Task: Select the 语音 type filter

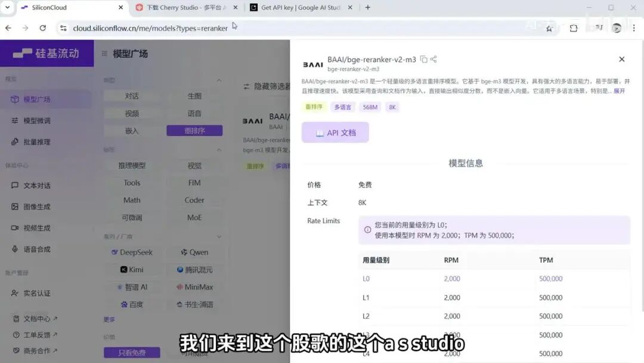Action: 194,113
